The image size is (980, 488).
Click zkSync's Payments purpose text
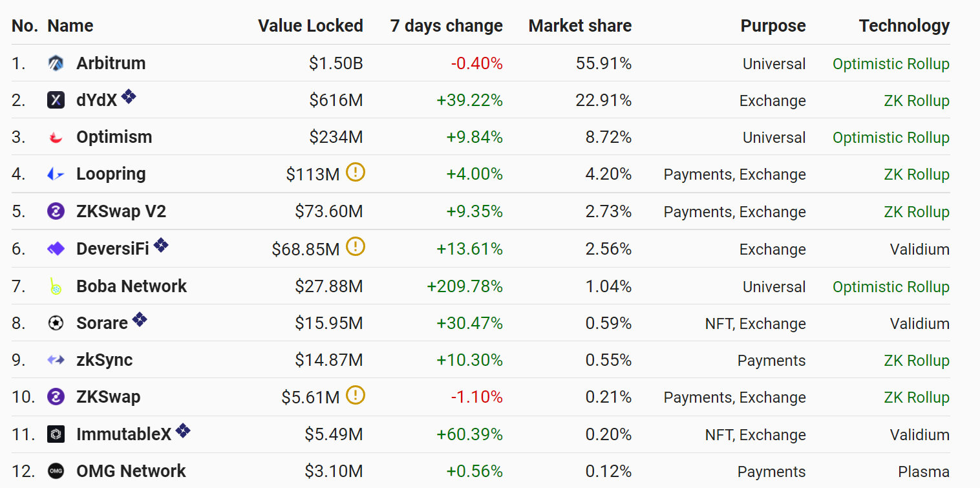(772, 361)
